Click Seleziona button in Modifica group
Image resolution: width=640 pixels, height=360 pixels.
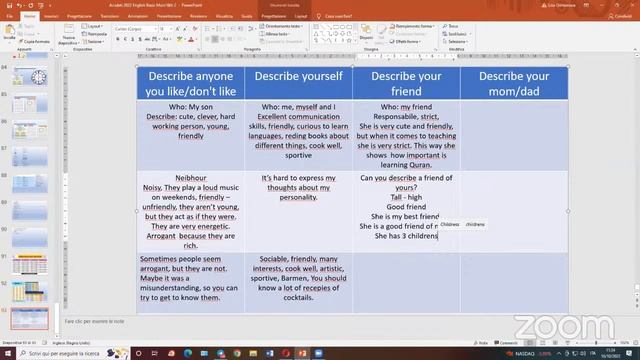tap(456, 42)
